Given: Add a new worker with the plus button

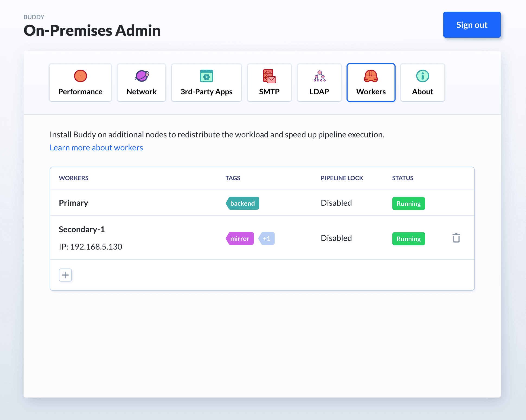Looking at the screenshot, I should click(65, 275).
